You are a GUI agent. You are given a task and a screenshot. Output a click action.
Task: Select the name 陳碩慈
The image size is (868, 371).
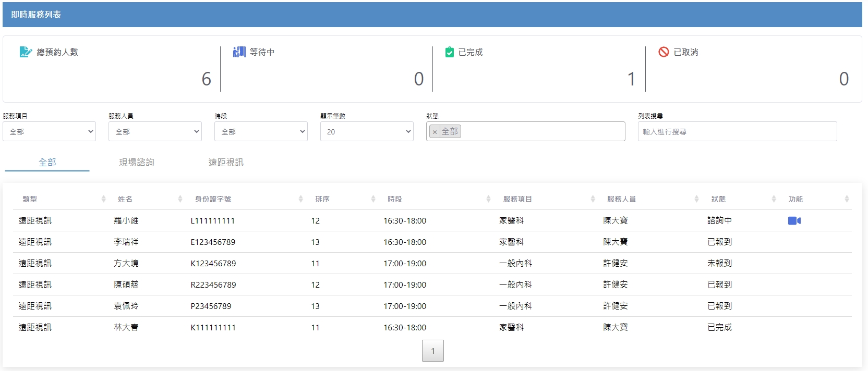(126, 285)
